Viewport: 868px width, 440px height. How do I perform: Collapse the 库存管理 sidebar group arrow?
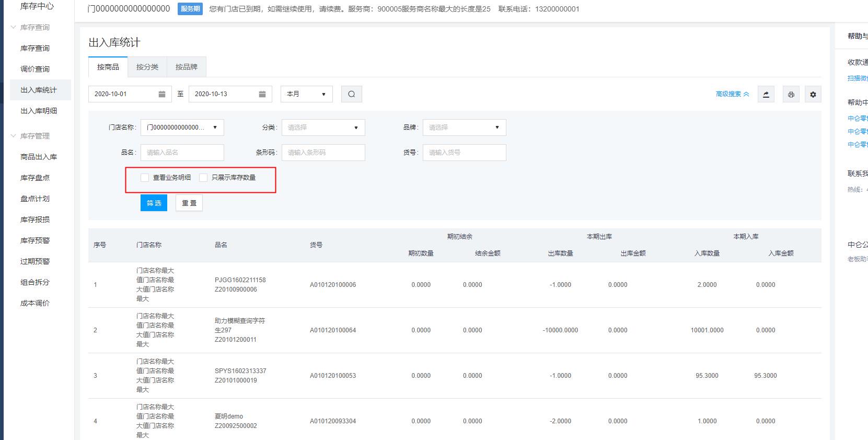[x=14, y=136]
